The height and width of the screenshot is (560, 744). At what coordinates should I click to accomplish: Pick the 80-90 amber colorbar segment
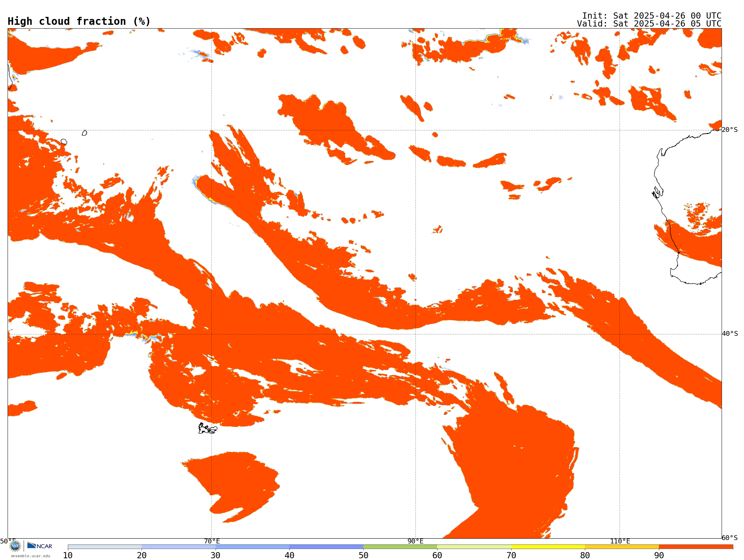click(622, 547)
